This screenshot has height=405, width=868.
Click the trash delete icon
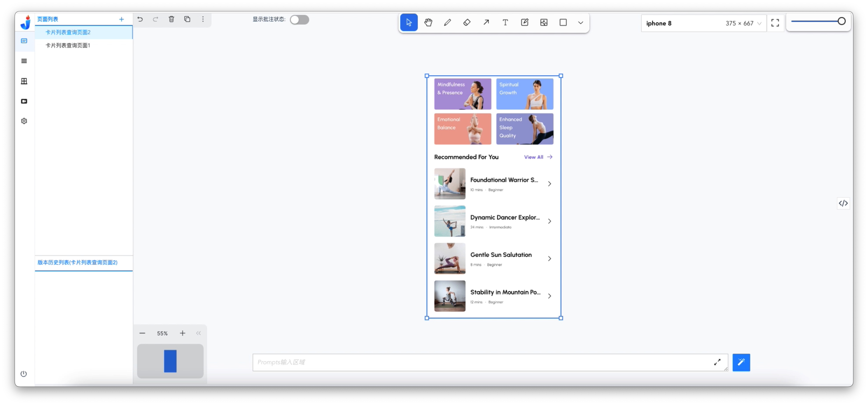tap(171, 19)
